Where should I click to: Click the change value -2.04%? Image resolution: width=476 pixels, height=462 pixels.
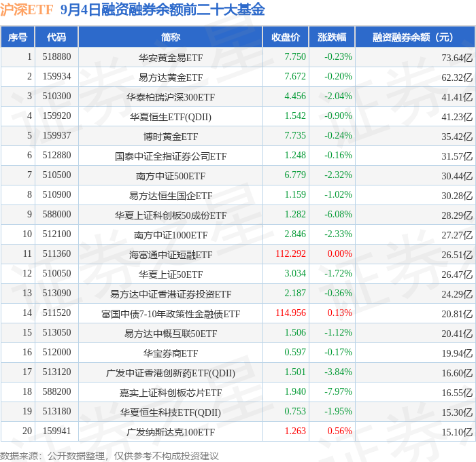tap(338, 96)
